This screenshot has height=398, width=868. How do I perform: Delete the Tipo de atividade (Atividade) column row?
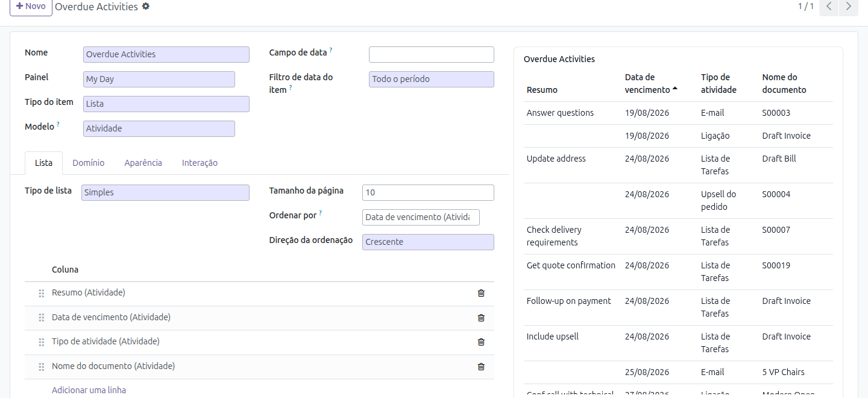[481, 342]
